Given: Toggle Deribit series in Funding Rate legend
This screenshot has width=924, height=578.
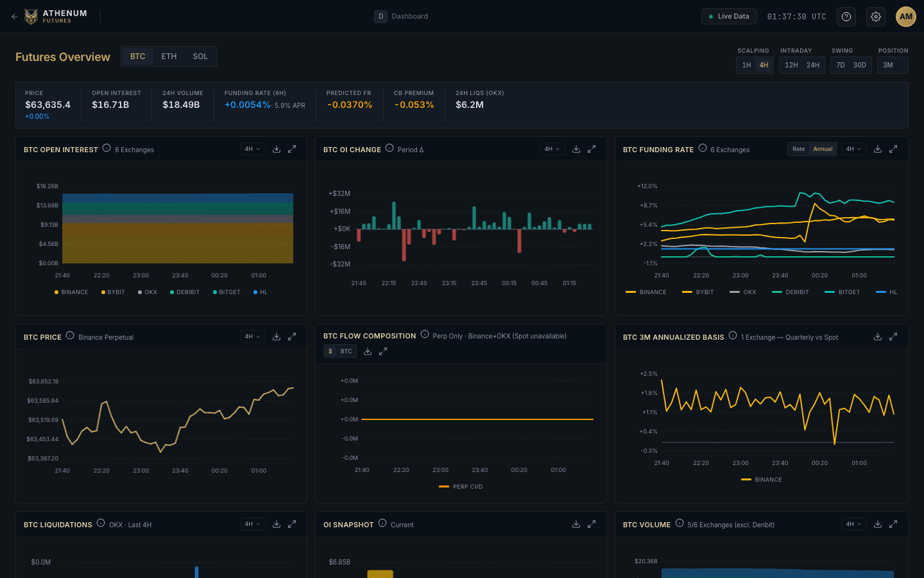Looking at the screenshot, I should (x=791, y=292).
